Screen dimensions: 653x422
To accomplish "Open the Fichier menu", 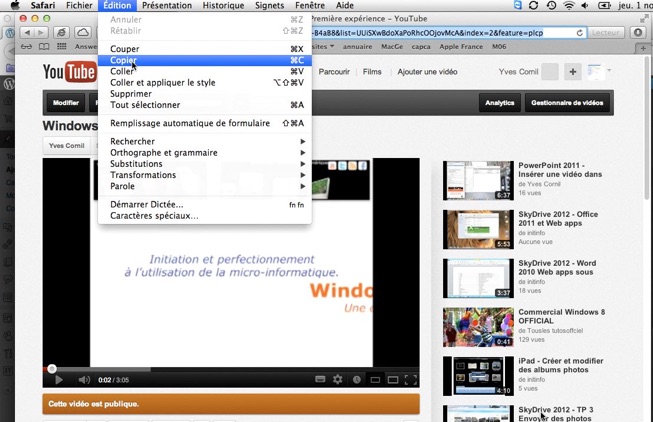I will point(79,5).
